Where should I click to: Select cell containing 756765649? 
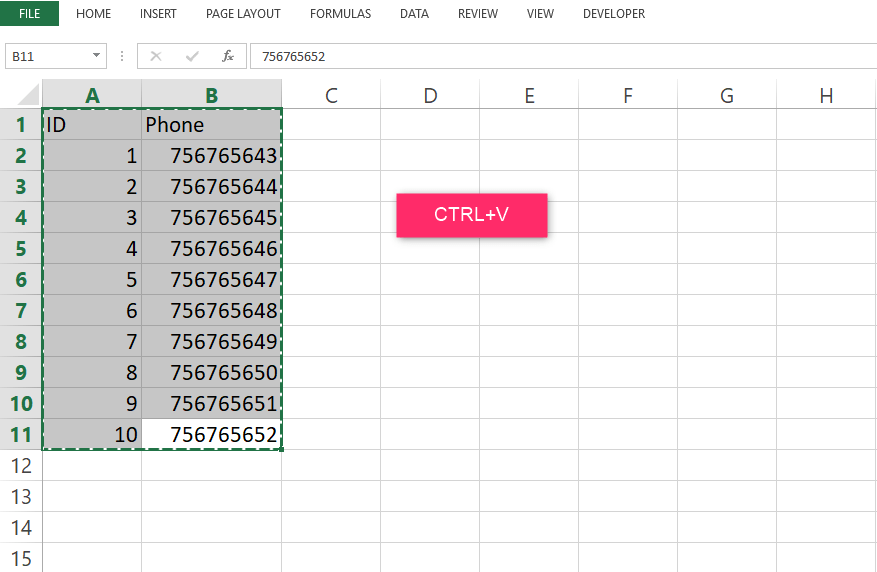pyautogui.click(x=211, y=341)
